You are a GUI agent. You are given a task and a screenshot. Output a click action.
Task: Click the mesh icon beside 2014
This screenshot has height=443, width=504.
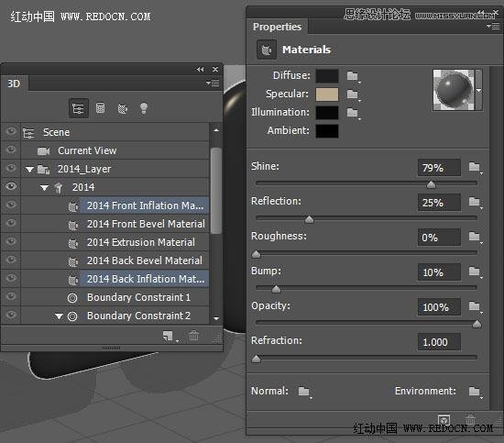pyautogui.click(x=59, y=187)
